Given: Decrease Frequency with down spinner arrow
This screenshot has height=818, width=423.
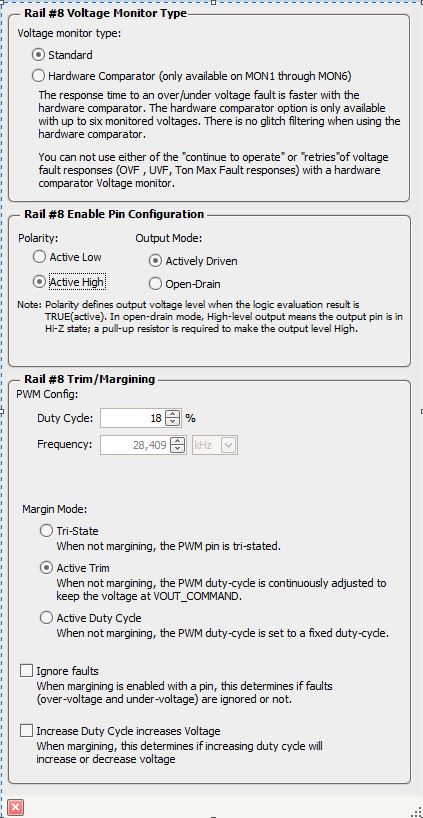Looking at the screenshot, I should pos(178,449).
